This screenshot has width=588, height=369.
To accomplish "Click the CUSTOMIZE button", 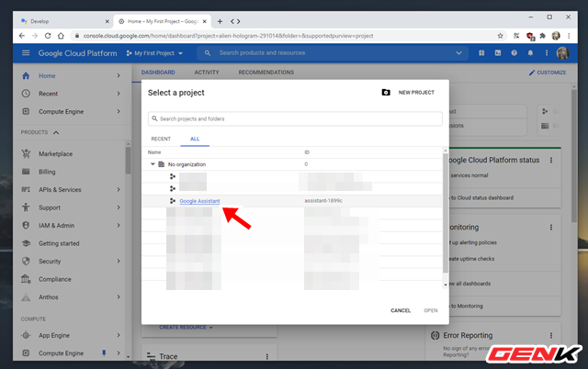I will coord(548,73).
